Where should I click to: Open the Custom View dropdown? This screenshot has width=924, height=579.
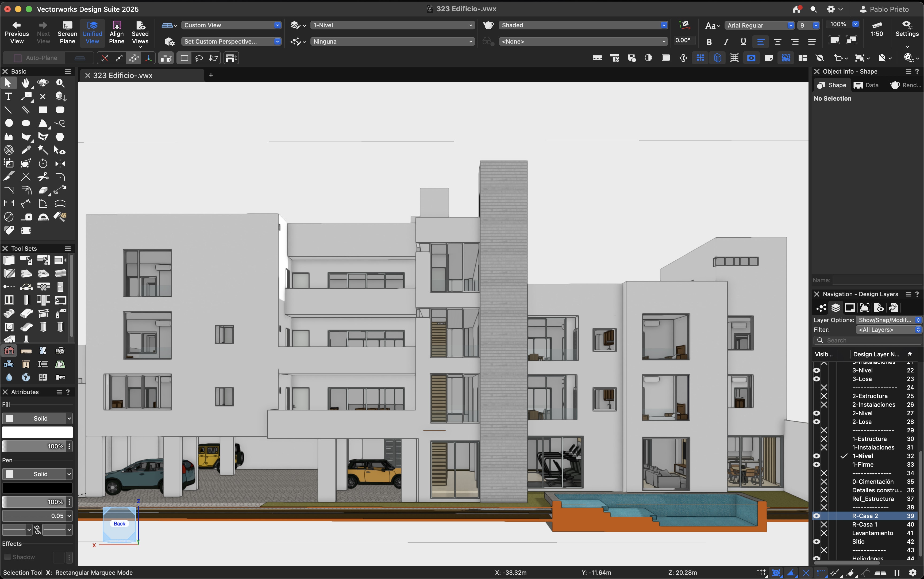tap(231, 25)
